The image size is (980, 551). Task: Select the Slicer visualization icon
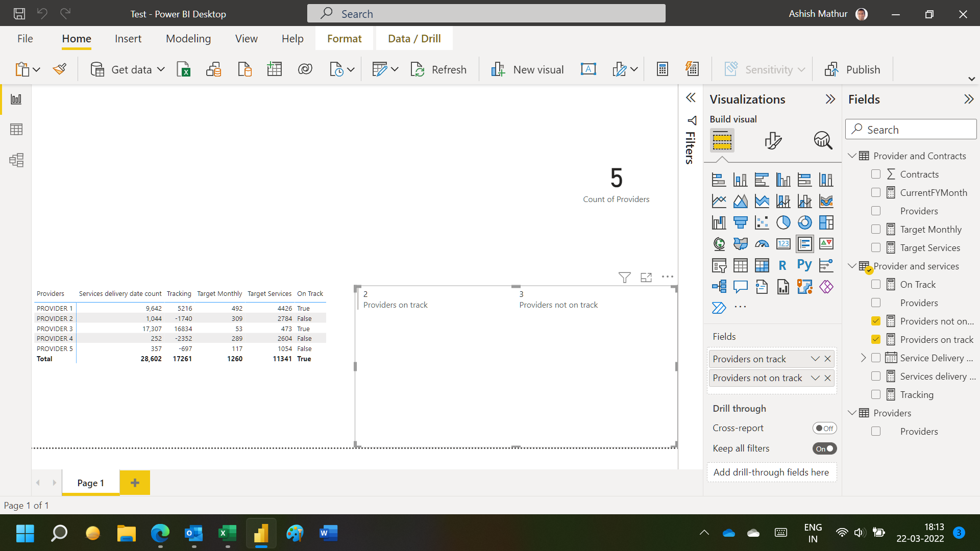click(x=719, y=265)
